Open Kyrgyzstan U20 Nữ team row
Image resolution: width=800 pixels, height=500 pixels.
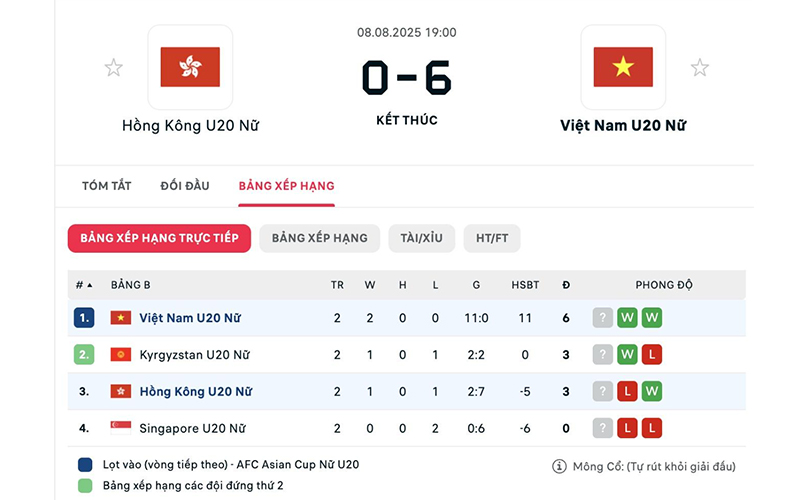(x=406, y=355)
